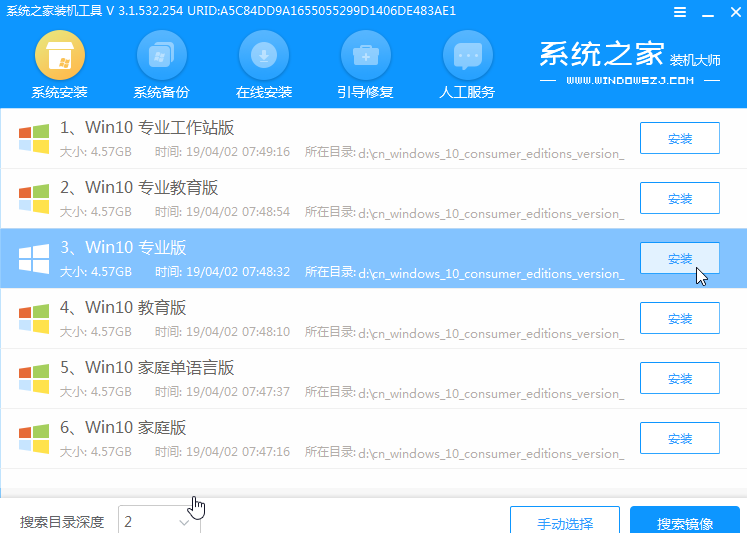The width and height of the screenshot is (747, 533).
Task: Select the row title 6、Win10 家庭版
Action: point(123,428)
